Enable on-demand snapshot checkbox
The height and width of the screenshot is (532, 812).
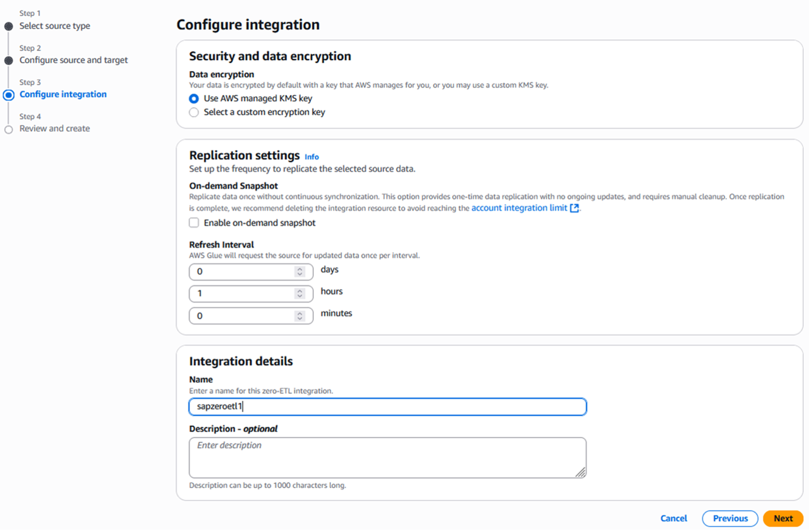[x=194, y=223]
